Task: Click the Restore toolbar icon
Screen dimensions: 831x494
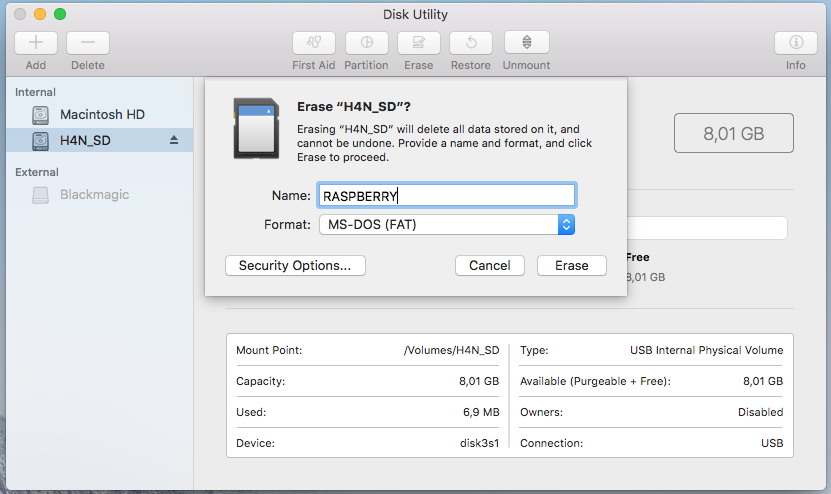Action: [471, 43]
